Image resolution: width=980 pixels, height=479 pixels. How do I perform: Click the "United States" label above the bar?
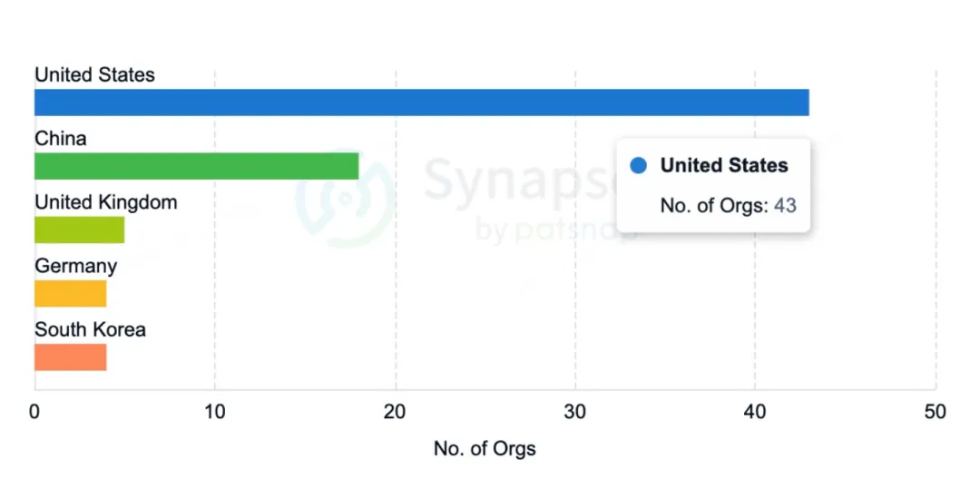point(94,74)
